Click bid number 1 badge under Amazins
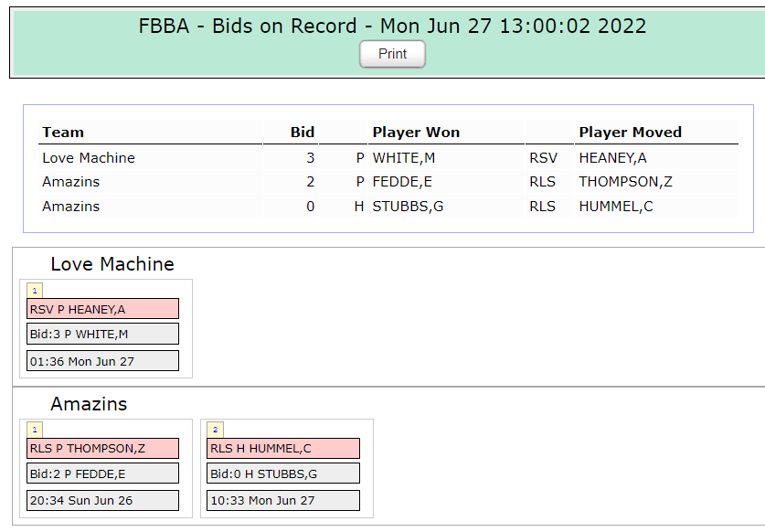Viewport: 765px width, 532px height. (x=35, y=430)
